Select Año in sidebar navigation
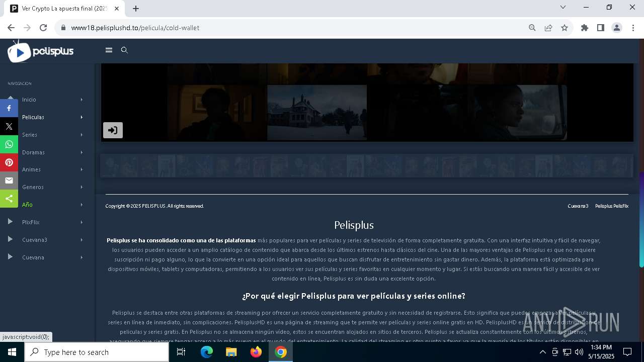This screenshot has width=644, height=362. [x=27, y=205]
